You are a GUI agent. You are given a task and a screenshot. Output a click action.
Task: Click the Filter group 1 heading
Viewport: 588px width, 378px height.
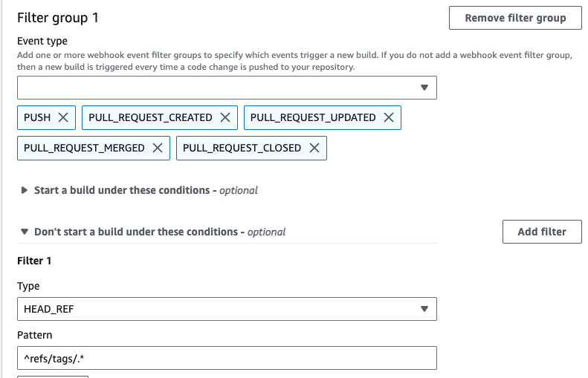[x=57, y=17]
